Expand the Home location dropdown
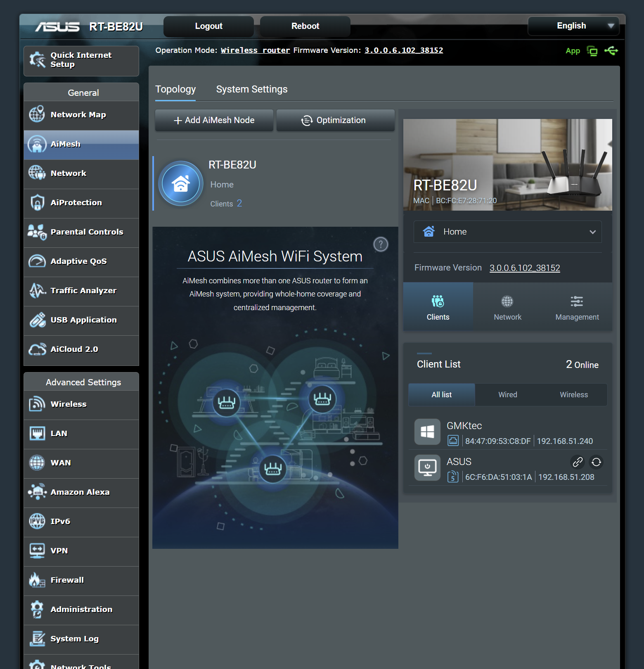 [508, 232]
